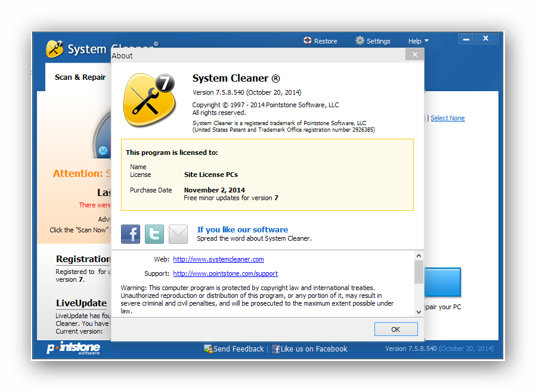Click the Facebook icon in the footer bar
The image size is (536, 392).
pos(275,349)
